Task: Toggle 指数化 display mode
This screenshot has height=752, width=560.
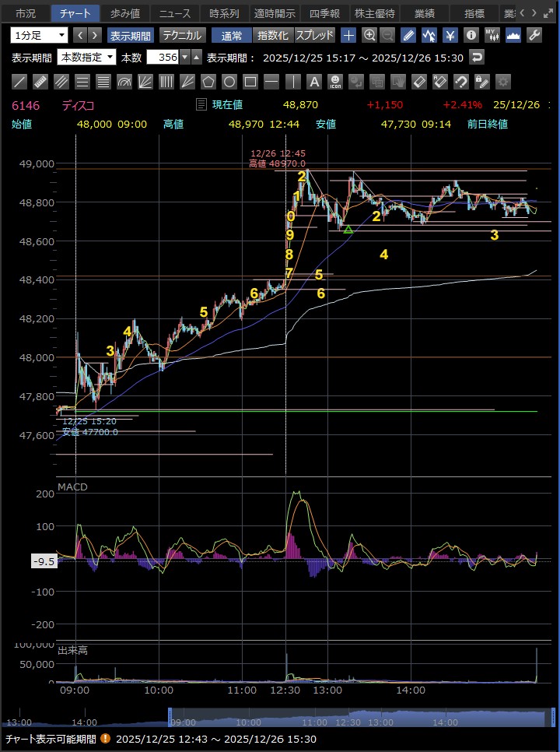Action: (x=272, y=35)
